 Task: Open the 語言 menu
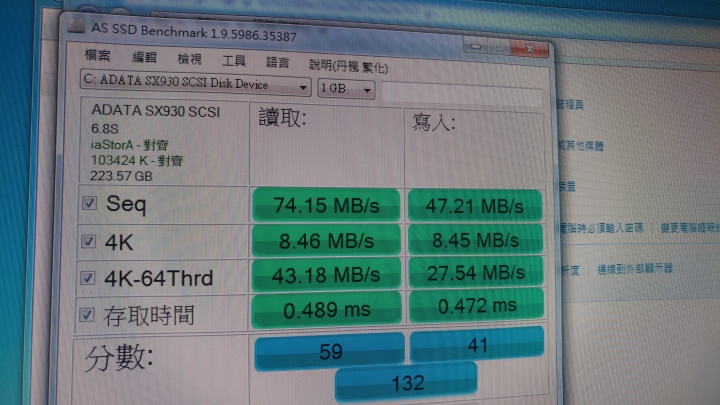277,62
